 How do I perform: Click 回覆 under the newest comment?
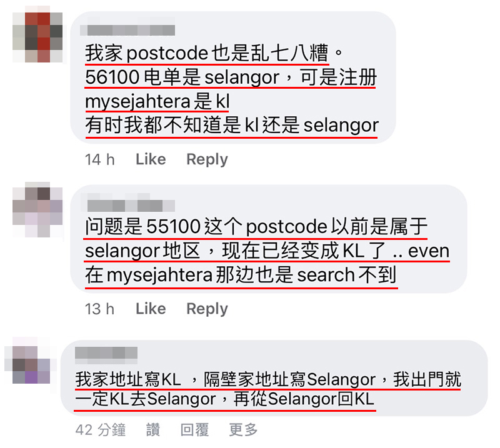click(x=194, y=429)
